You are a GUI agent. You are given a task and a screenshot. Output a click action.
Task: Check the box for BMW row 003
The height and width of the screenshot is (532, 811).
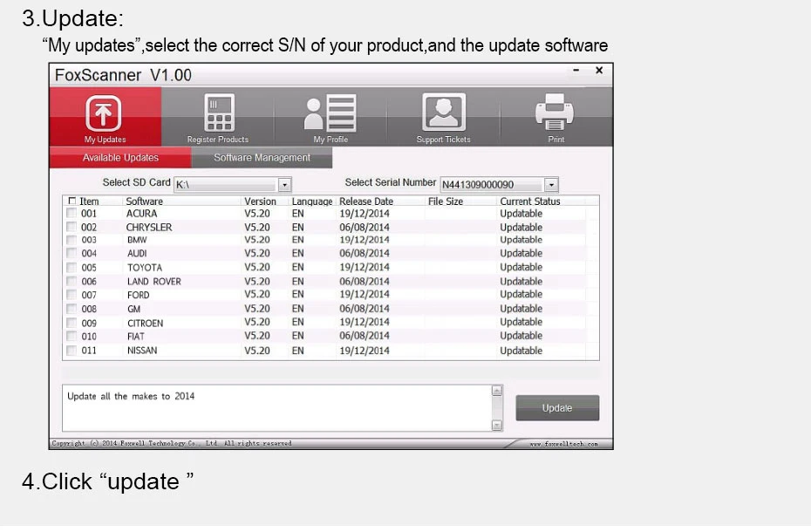click(72, 240)
